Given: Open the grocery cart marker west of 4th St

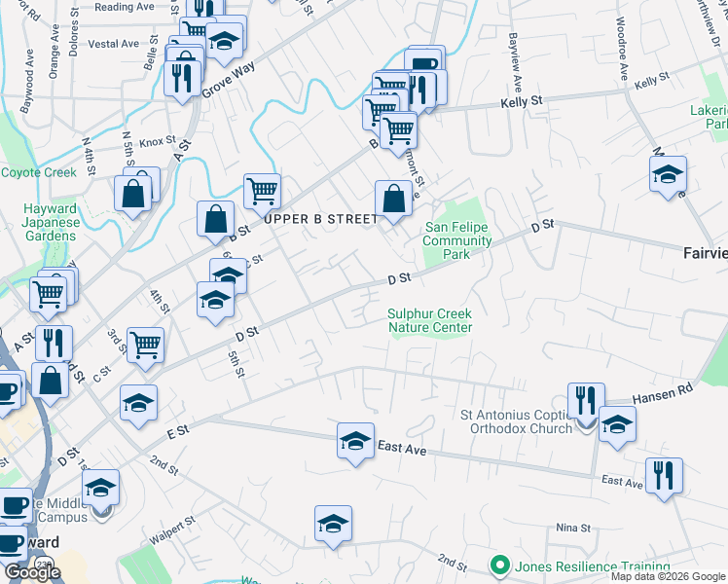Looking at the screenshot, I should 48,298.
